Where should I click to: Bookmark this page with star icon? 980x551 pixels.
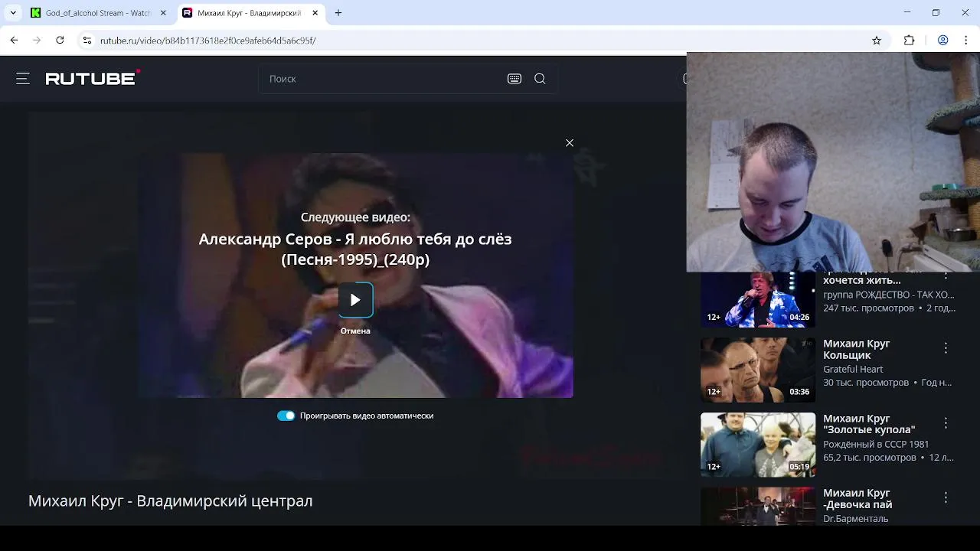pos(877,41)
